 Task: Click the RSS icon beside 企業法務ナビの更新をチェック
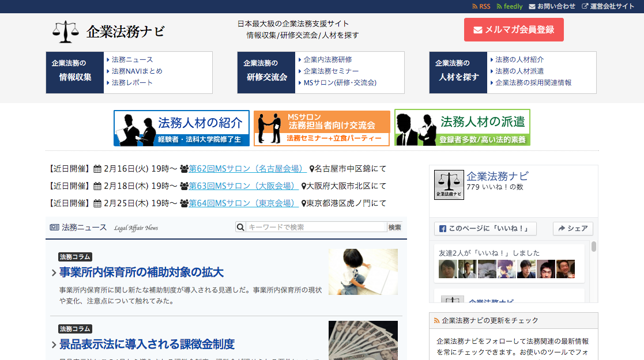tap(436, 321)
